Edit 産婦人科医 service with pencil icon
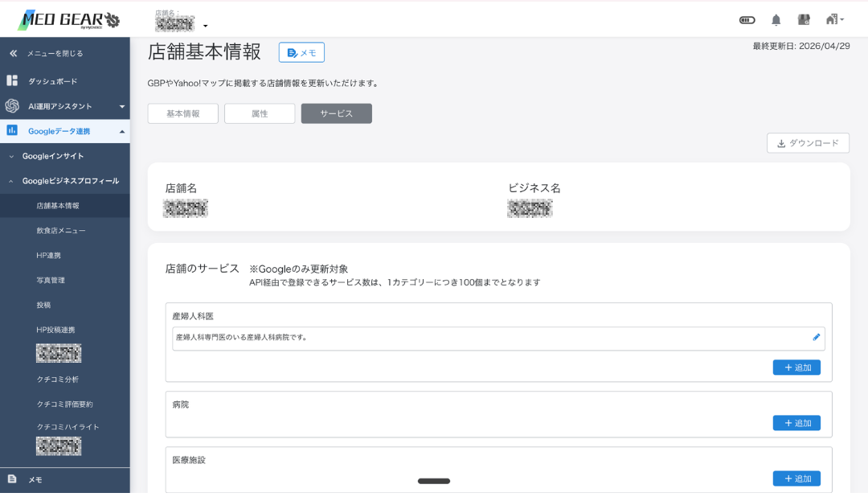The width and height of the screenshot is (868, 501). (816, 337)
